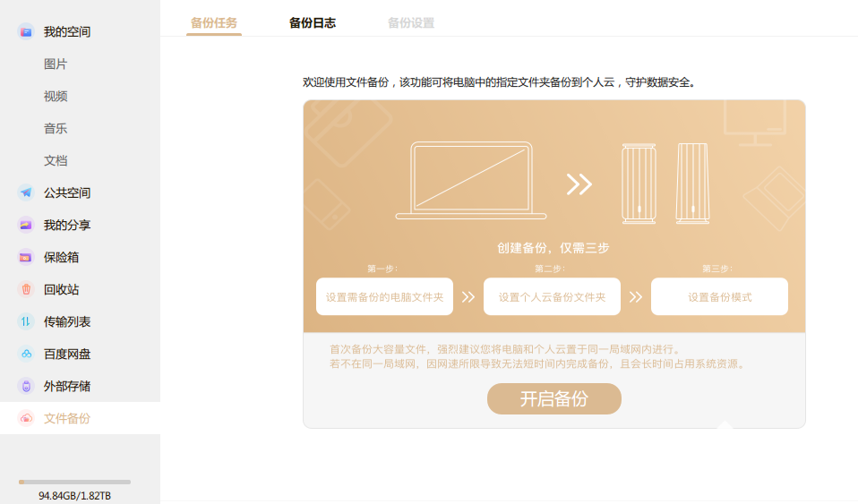Open 传输列表 via its arrows icon
The width and height of the screenshot is (858, 504).
26,321
